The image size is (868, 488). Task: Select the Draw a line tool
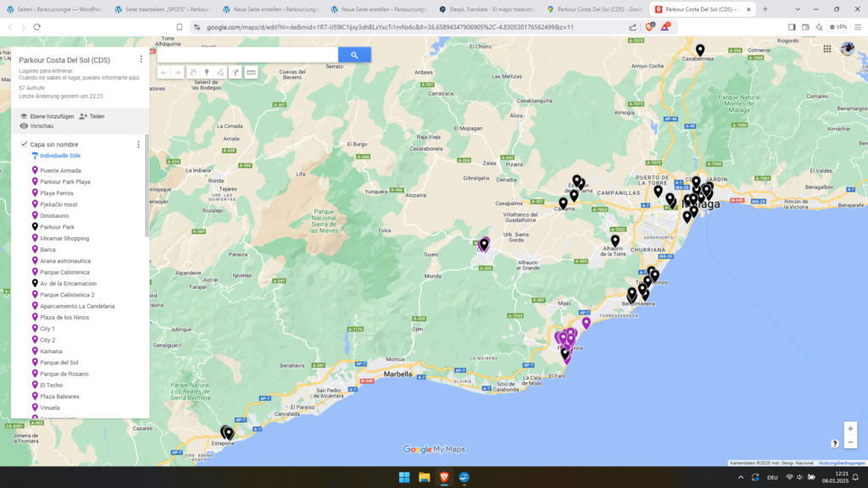point(220,73)
